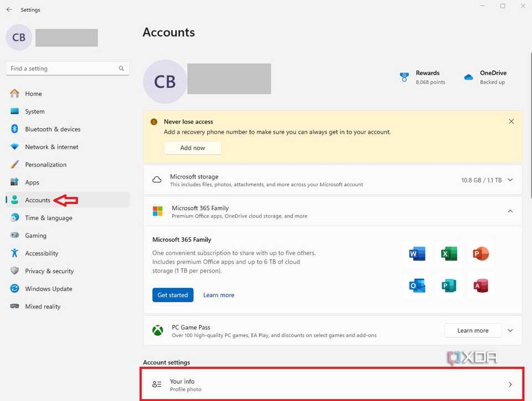Image resolution: width=532 pixels, height=401 pixels.
Task: Click the Access app icon
Action: (481, 286)
